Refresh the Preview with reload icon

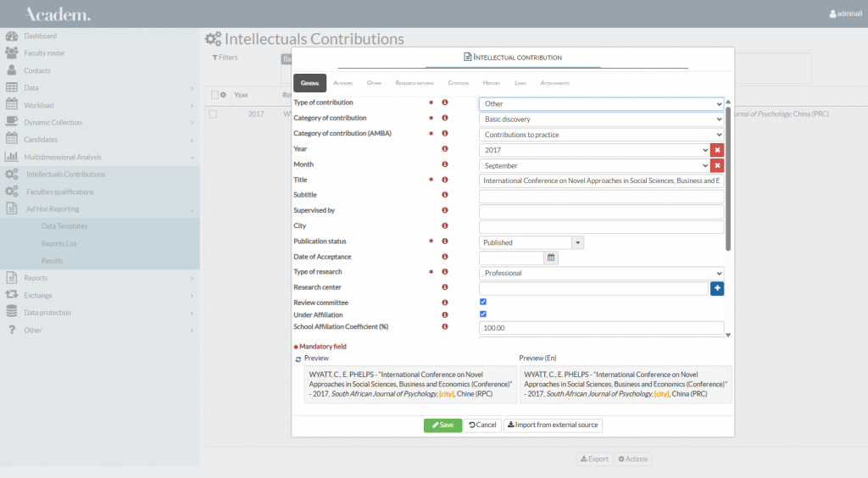pyautogui.click(x=298, y=358)
